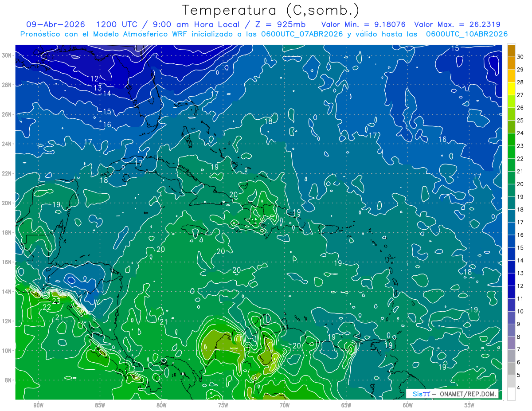Click the 8N latitude axis label

[9, 380]
